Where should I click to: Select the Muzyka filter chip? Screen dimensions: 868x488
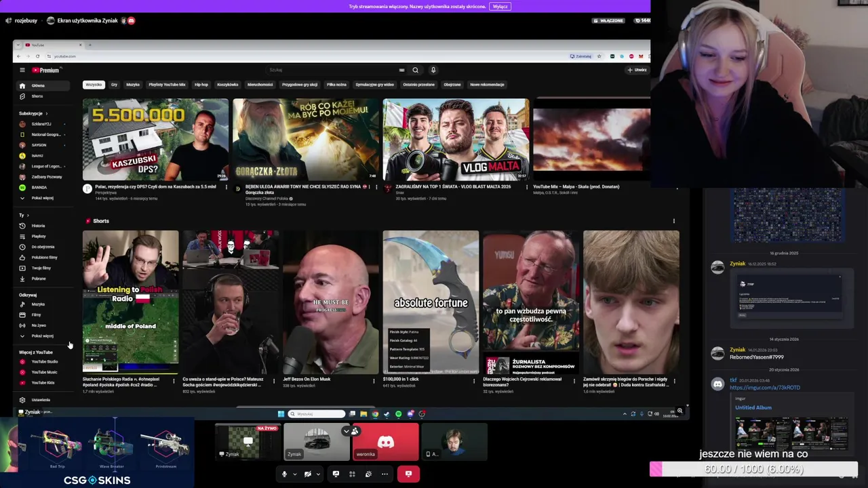point(133,85)
